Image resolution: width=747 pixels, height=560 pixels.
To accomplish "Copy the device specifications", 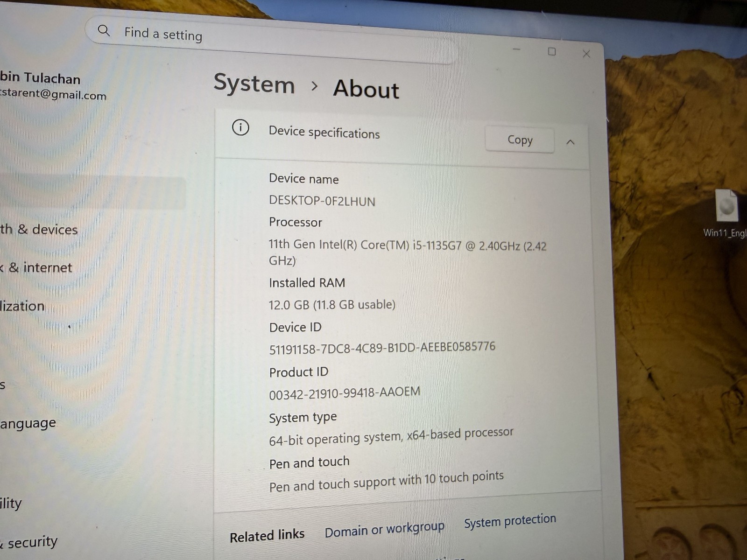I will [520, 140].
